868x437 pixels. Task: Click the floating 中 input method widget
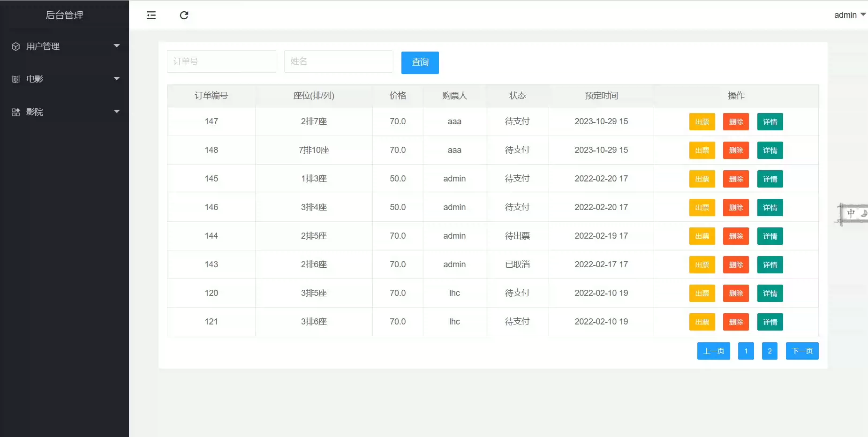pos(852,213)
